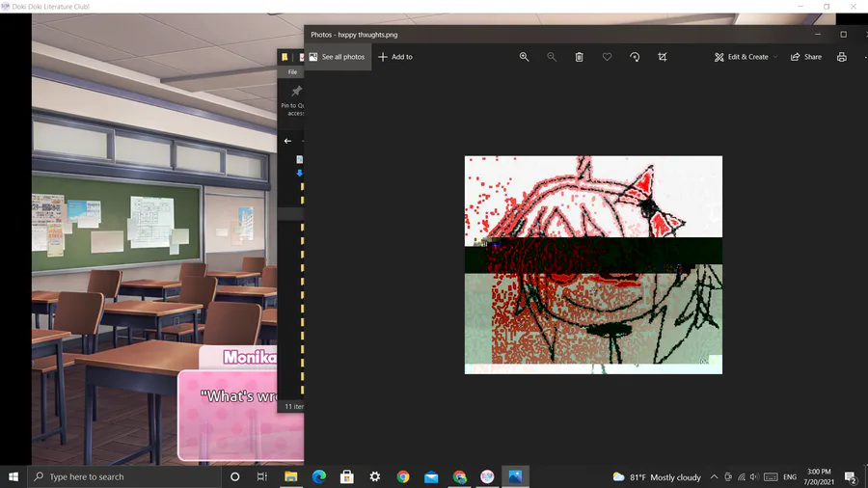Image resolution: width=868 pixels, height=488 pixels.
Task: Open the clock showing 3:00 PM
Action: point(819,477)
